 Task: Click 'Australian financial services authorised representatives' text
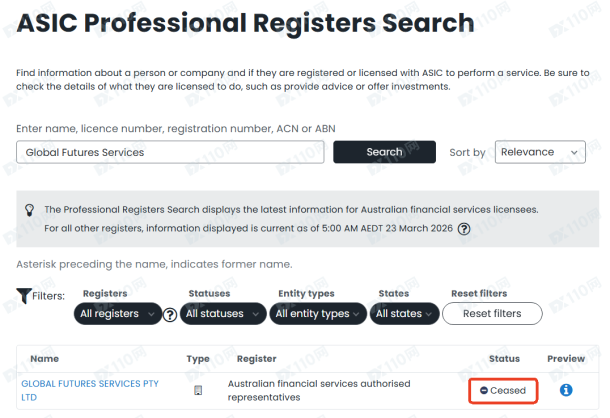pyautogui.click(x=319, y=390)
